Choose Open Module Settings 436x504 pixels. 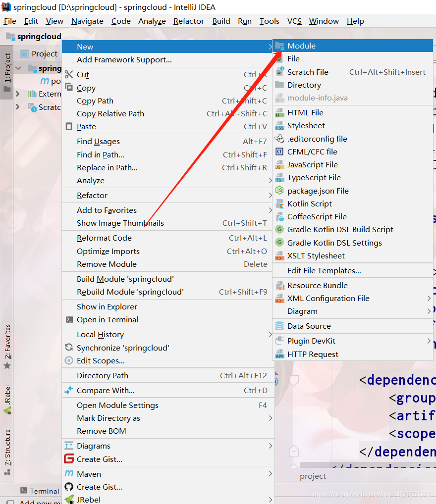tap(167, 405)
